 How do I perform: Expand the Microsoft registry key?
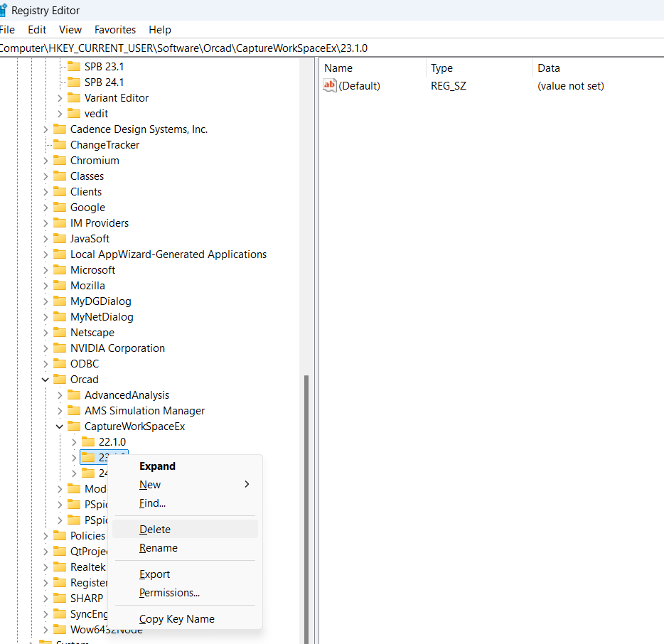click(x=45, y=270)
